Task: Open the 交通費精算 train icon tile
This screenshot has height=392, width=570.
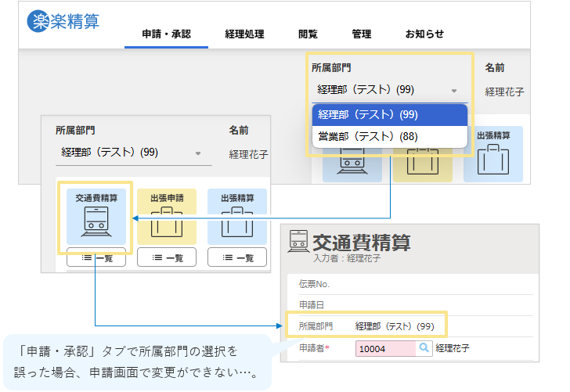Action: point(96,217)
